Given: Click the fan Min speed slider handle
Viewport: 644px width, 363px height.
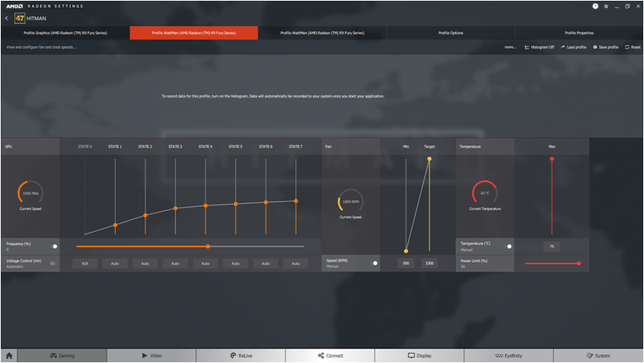Looking at the screenshot, I should (x=406, y=251).
